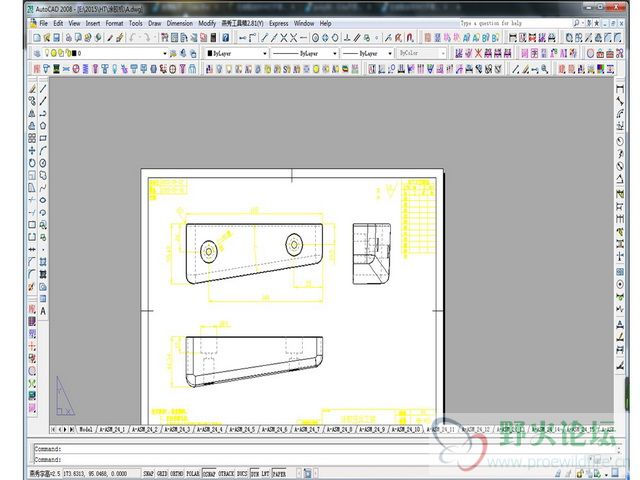Click the black color swatch in layer control

coord(74,53)
